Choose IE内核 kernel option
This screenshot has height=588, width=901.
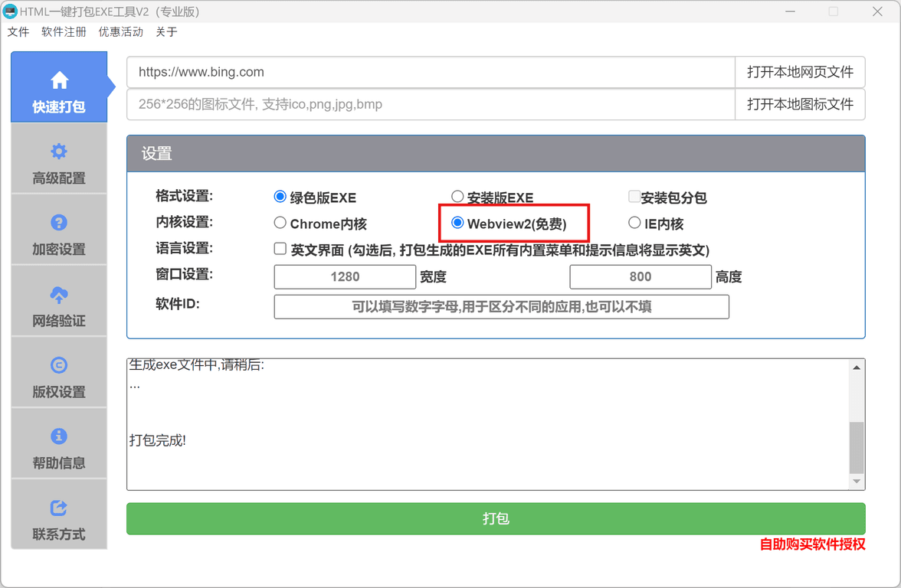pos(634,223)
